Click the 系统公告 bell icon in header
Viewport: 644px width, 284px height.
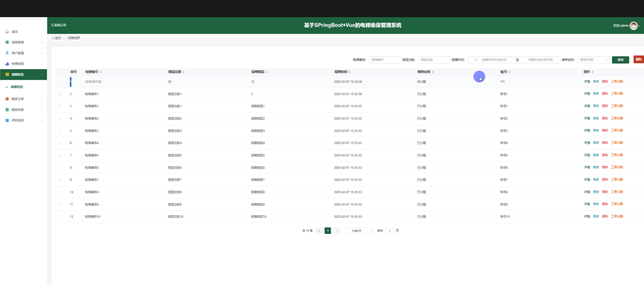click(x=52, y=25)
